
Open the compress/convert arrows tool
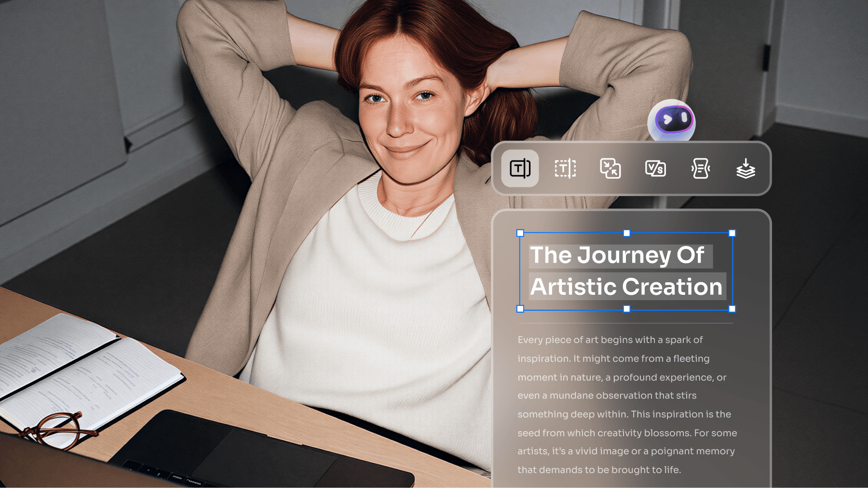(x=610, y=169)
